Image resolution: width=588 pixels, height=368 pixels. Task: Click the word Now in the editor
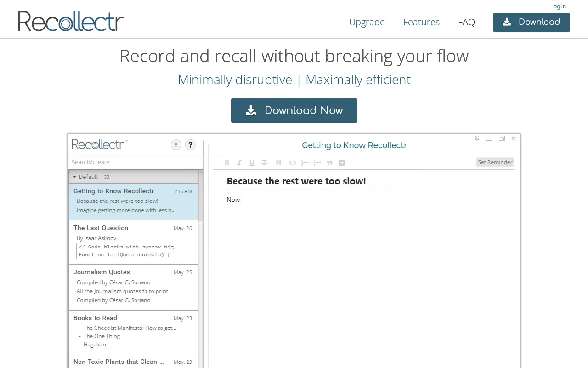pos(233,200)
